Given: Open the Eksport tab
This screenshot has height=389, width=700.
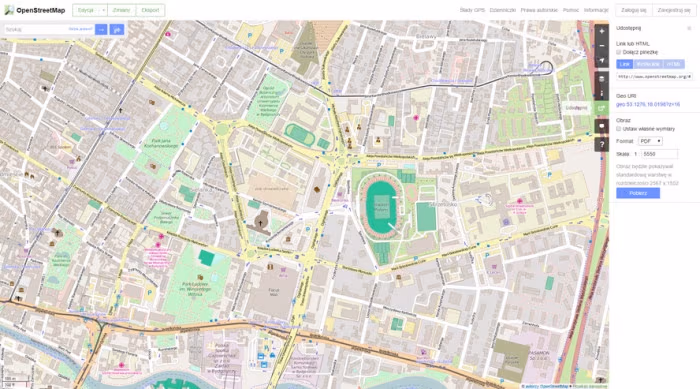Looking at the screenshot, I should coord(150,10).
